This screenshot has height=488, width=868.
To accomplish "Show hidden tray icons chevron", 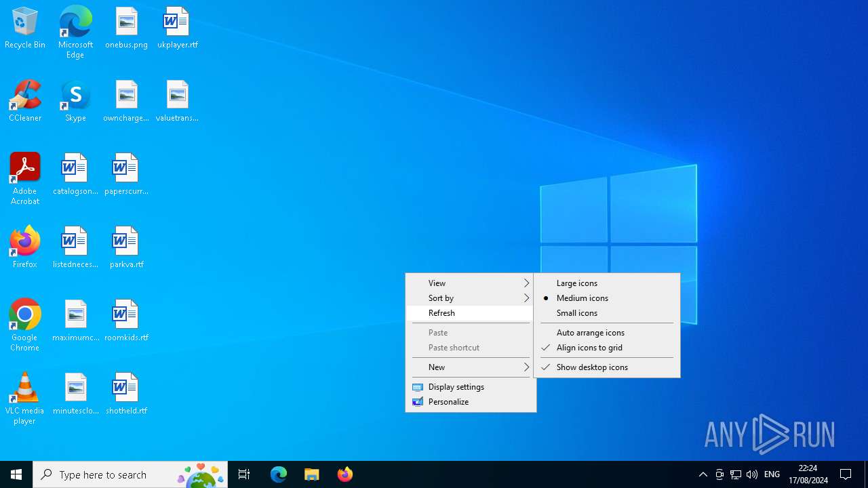I will tap(703, 474).
